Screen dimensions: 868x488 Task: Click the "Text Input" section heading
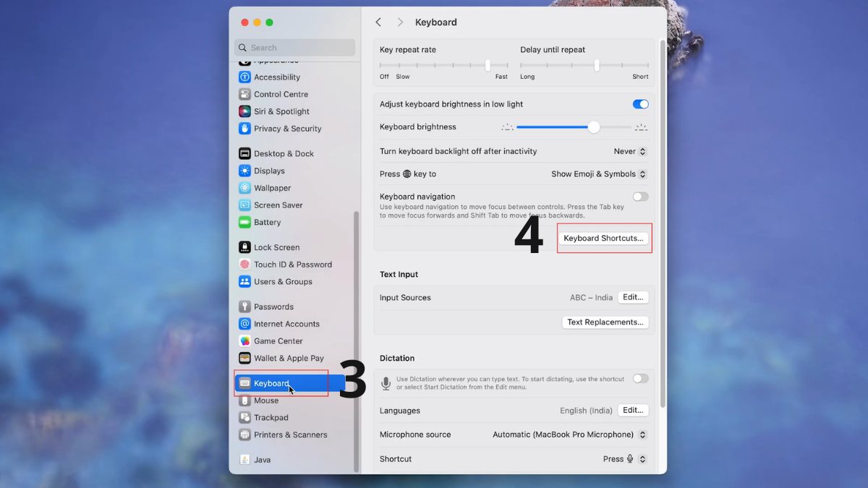click(x=399, y=275)
